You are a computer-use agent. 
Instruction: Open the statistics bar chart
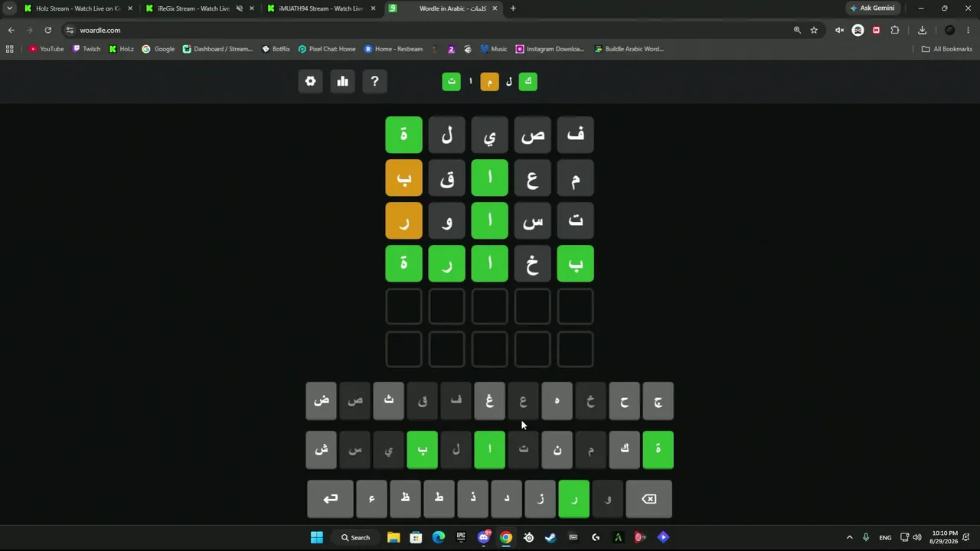click(342, 81)
